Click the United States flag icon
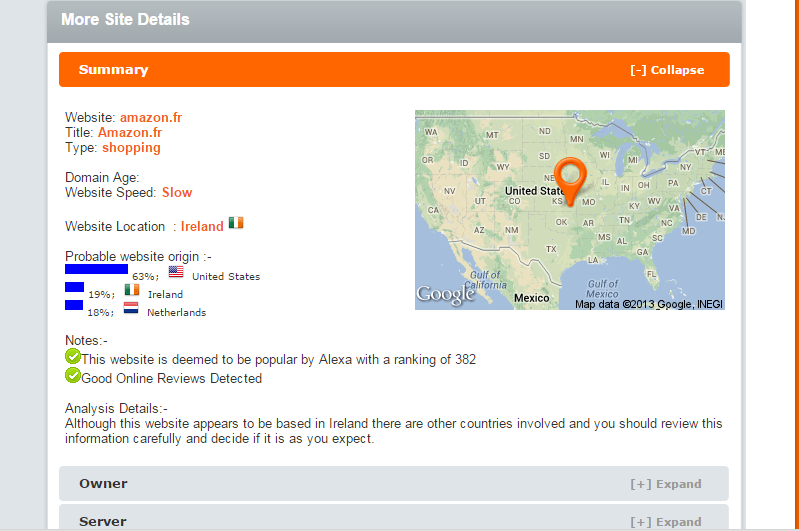Image resolution: width=799 pixels, height=531 pixels. point(176,272)
